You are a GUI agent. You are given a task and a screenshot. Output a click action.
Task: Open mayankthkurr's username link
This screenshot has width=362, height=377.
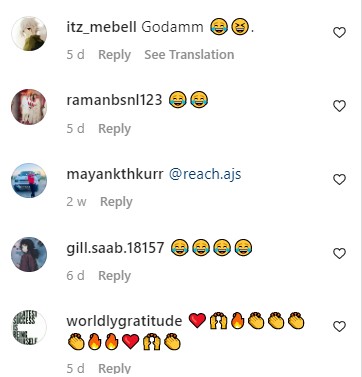[115, 174]
